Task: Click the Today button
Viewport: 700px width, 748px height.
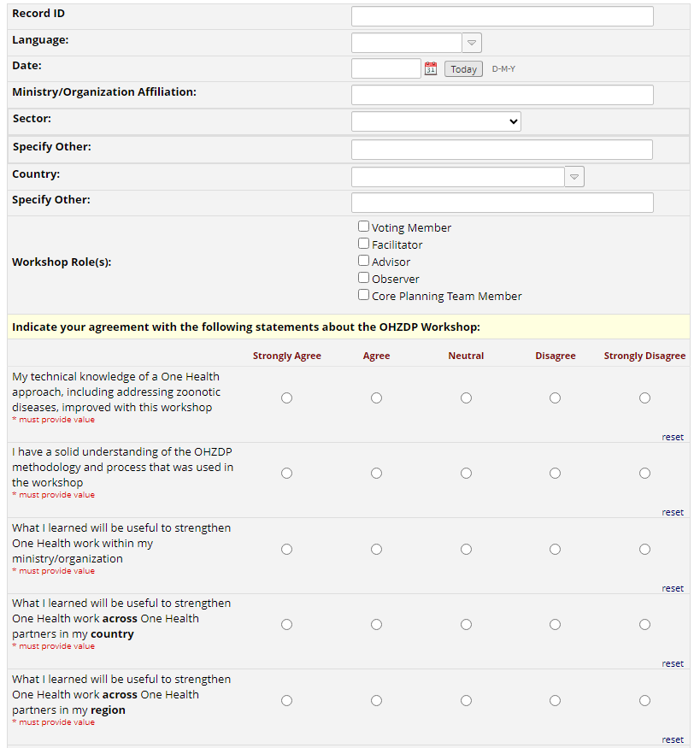Action: click(x=463, y=69)
